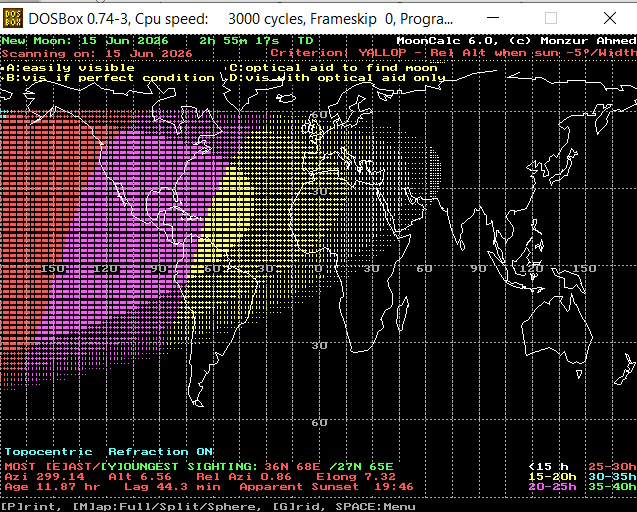637x512 pixels.
Task: Click the 2h 55m 17s TD time
Action: (x=256, y=41)
